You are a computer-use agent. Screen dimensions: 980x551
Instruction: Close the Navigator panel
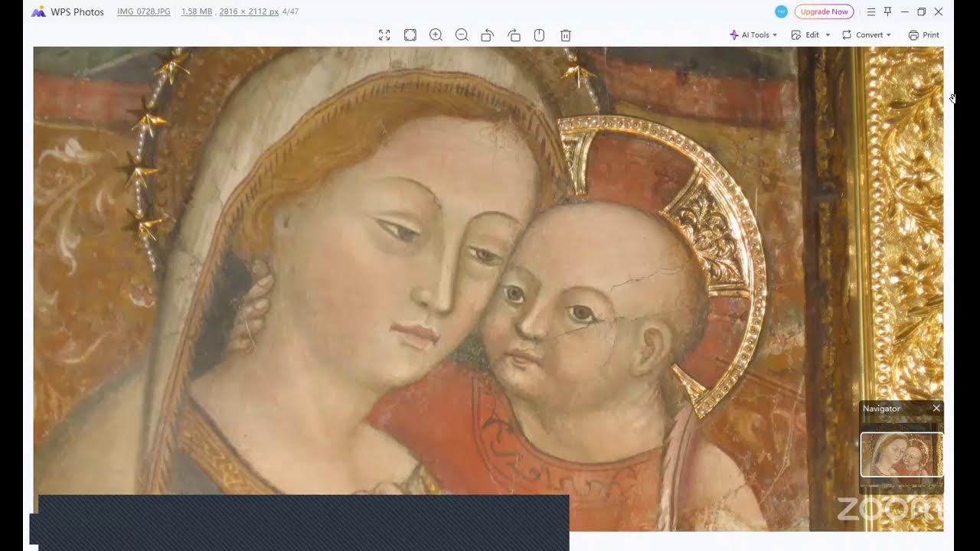(936, 409)
